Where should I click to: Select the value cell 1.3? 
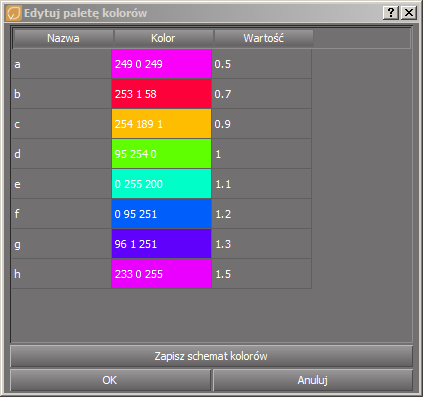tap(261, 244)
